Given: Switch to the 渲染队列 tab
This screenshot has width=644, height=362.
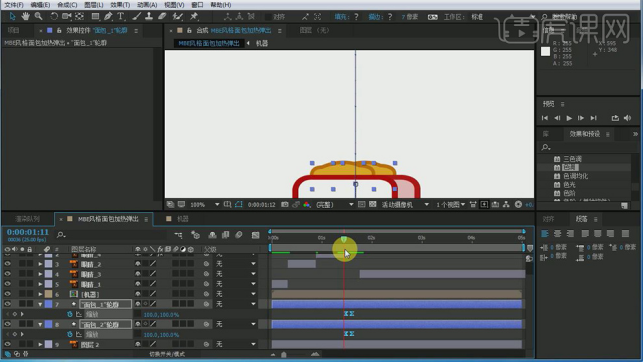Looking at the screenshot, I should pyautogui.click(x=28, y=219).
